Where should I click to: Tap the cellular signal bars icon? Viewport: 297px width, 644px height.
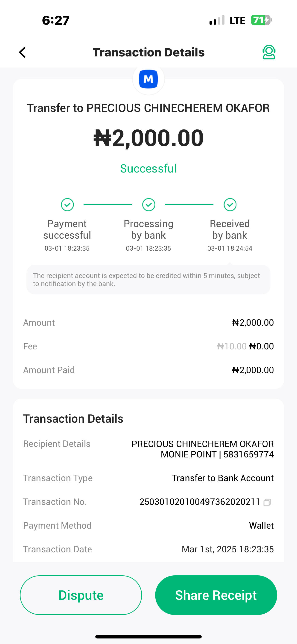(217, 20)
